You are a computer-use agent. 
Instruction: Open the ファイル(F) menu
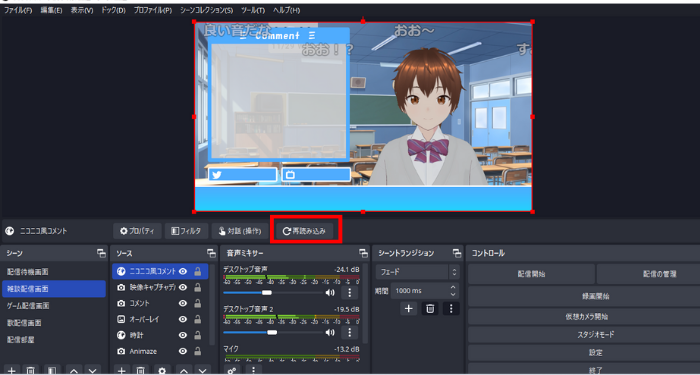[18, 10]
